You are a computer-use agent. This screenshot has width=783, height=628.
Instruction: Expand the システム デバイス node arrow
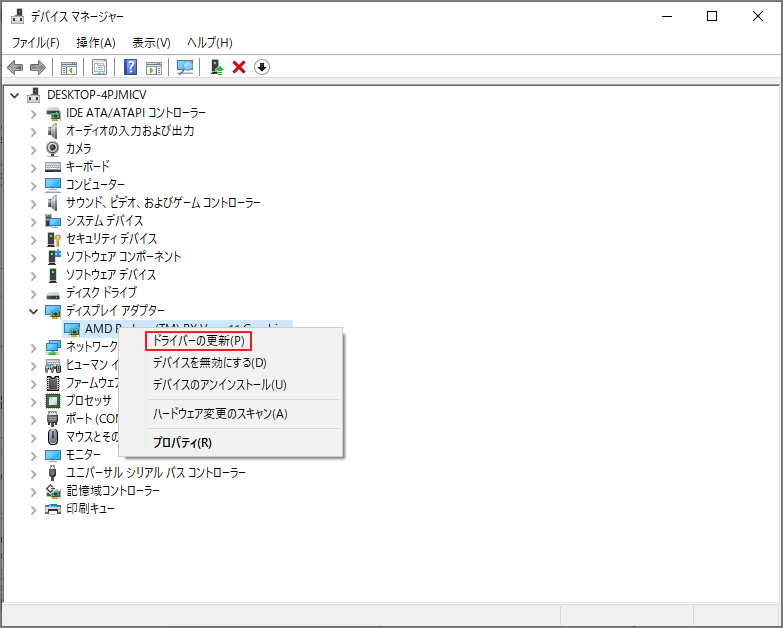33,222
